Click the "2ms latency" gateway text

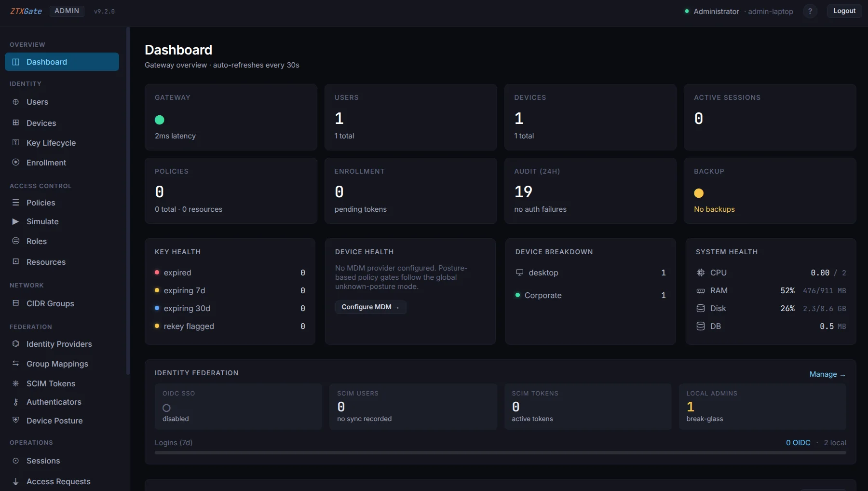coord(175,136)
